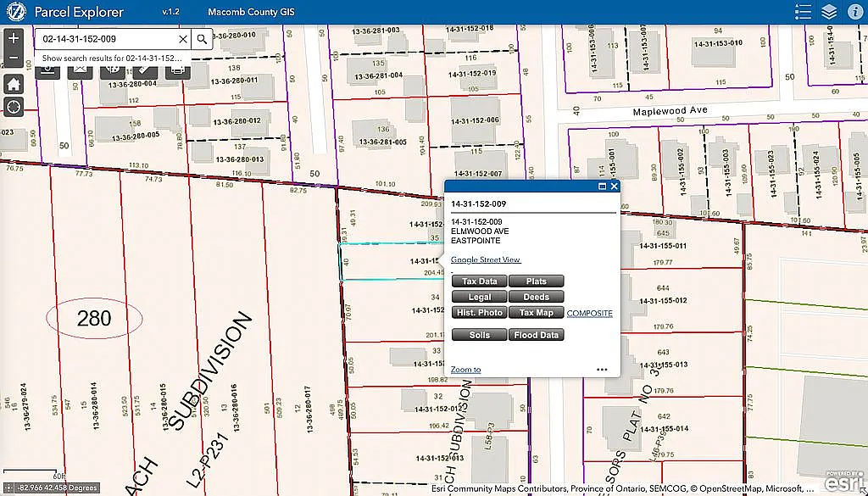Select the Flood Data button
Image resolution: width=868 pixels, height=496 pixels.
pos(536,335)
